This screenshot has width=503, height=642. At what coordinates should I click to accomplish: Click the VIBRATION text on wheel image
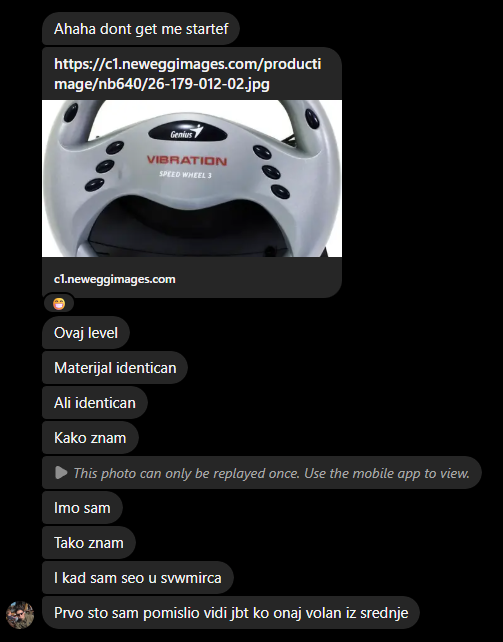pos(187,160)
